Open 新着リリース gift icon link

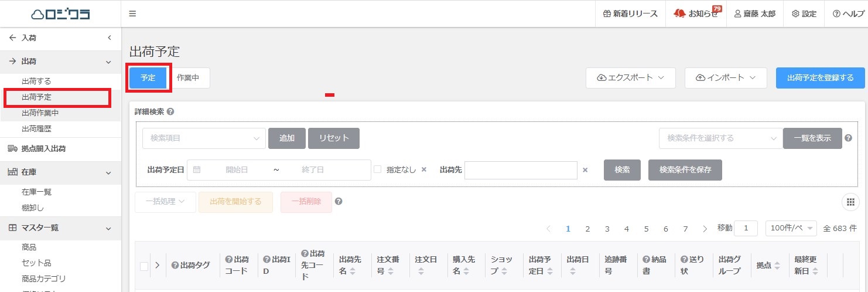tap(630, 13)
